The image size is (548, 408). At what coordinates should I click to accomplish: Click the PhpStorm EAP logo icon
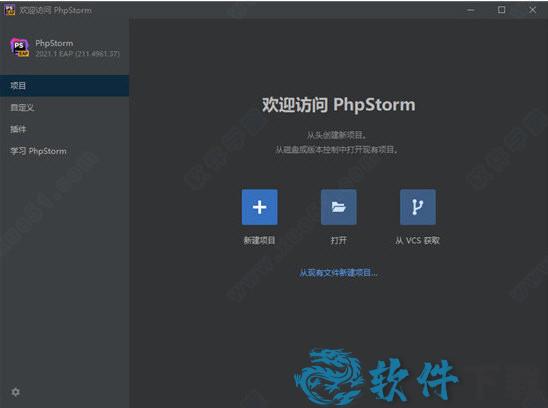pos(20,48)
